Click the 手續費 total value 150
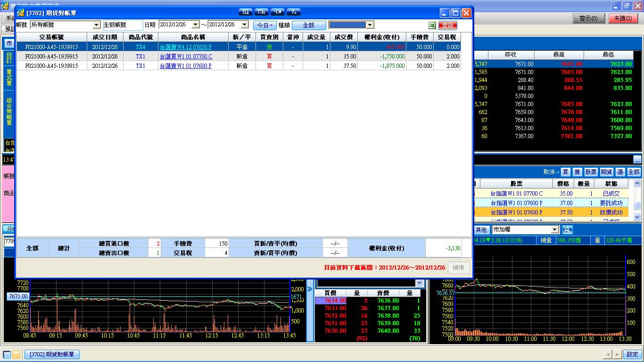The image size is (644, 362). 217,244
